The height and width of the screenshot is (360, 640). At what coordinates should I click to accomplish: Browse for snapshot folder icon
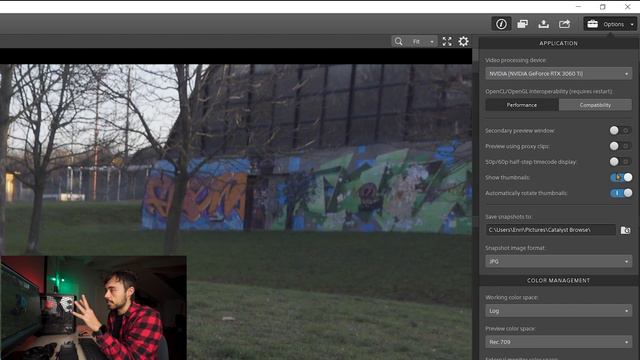625,230
